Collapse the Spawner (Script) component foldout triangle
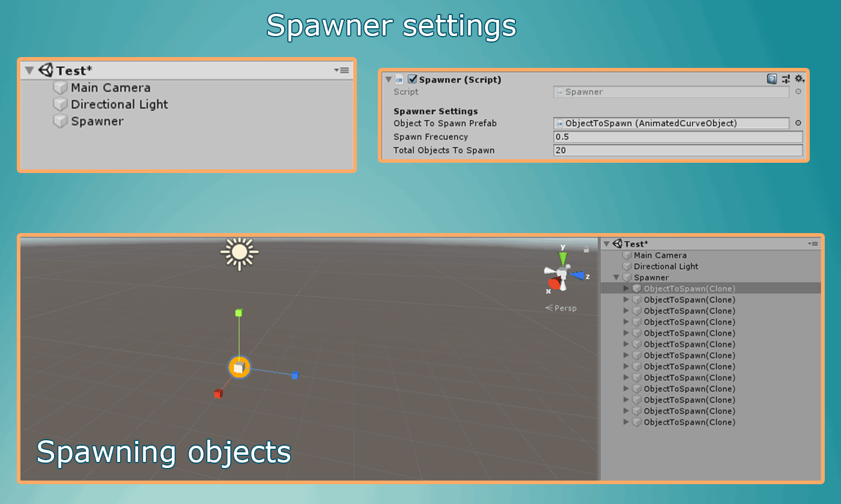The width and height of the screenshot is (841, 504). [x=388, y=79]
